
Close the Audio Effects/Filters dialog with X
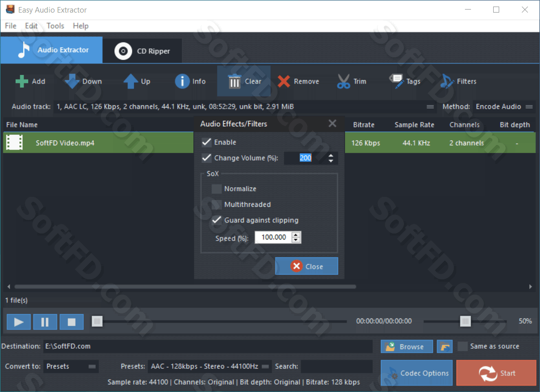tap(332, 123)
